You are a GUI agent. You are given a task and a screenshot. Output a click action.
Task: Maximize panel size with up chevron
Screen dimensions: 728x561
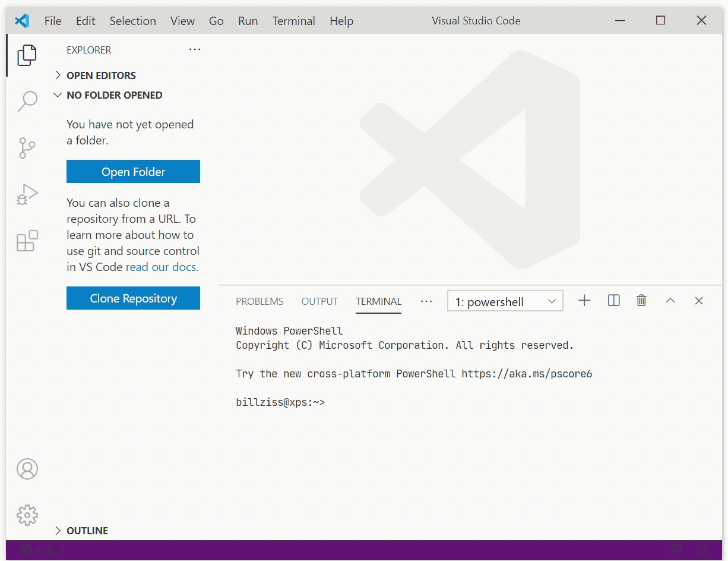670,301
